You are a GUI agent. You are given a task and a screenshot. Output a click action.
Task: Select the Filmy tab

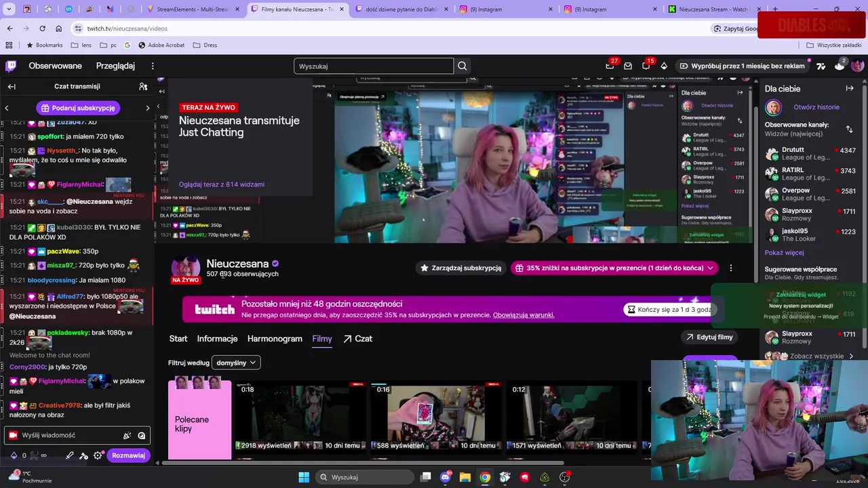pos(322,338)
